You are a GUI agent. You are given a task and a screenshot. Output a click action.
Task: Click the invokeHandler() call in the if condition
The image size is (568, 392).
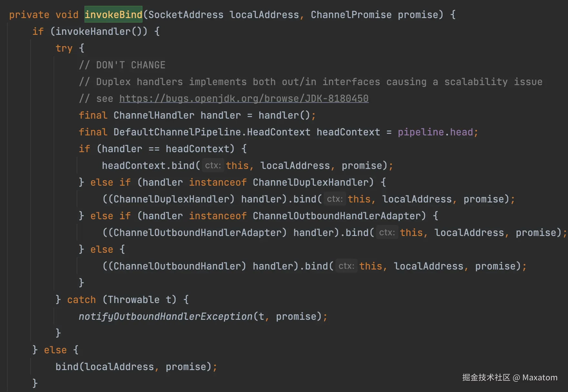99,32
